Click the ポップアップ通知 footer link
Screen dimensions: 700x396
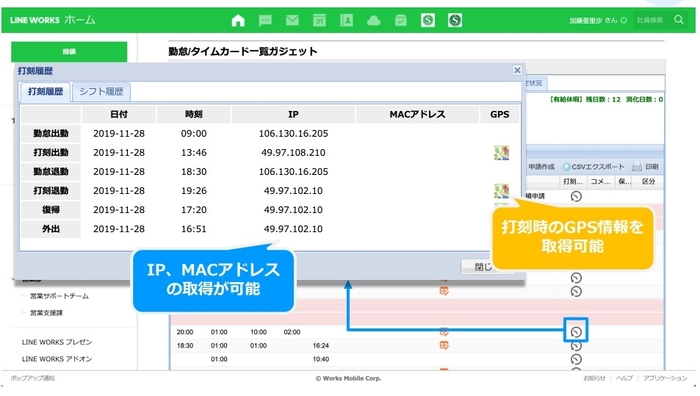click(x=33, y=378)
